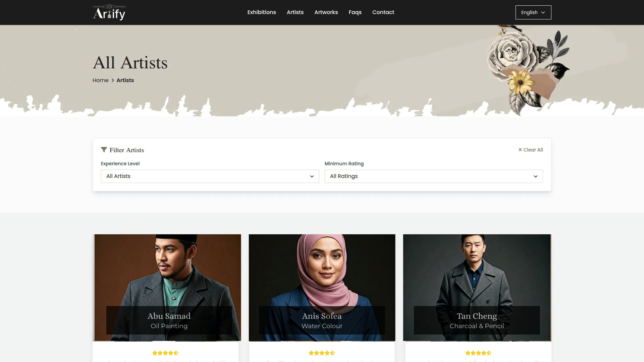Click the filter funnel icon

(104, 149)
